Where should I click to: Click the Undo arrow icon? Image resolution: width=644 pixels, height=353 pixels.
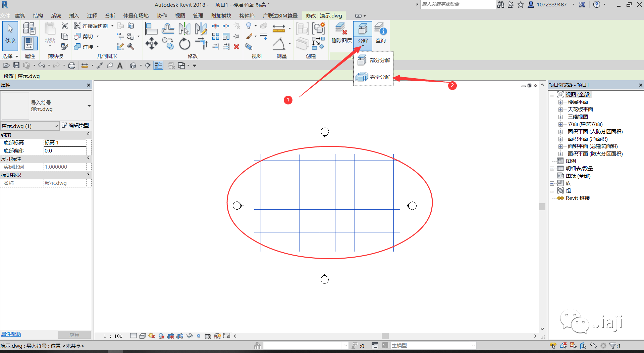(x=41, y=65)
